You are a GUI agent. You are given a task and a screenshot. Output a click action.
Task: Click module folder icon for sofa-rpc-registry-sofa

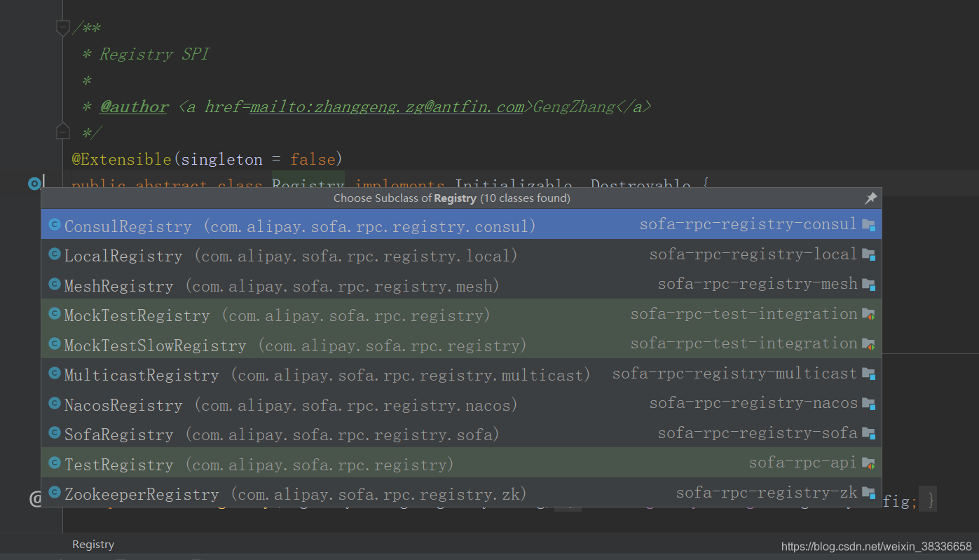(x=869, y=433)
